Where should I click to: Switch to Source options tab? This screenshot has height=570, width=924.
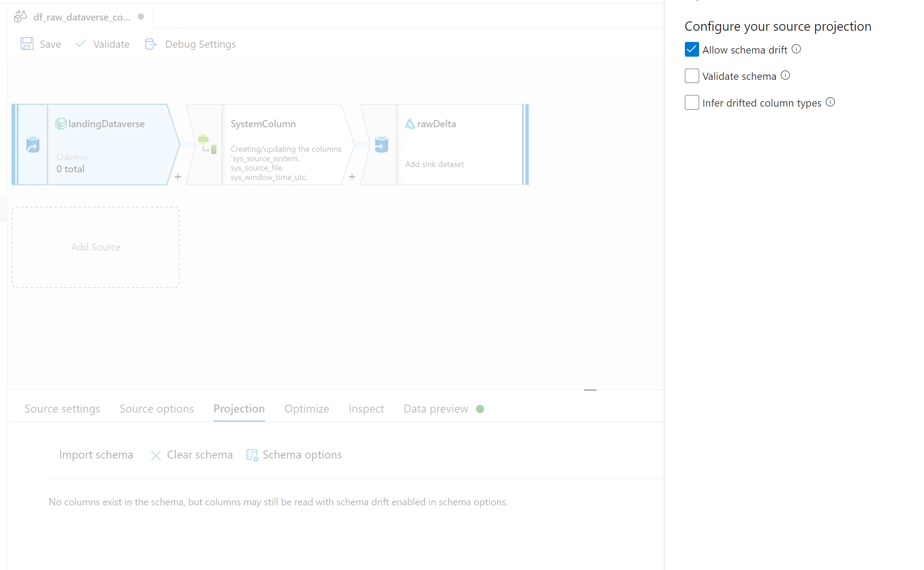pos(157,409)
